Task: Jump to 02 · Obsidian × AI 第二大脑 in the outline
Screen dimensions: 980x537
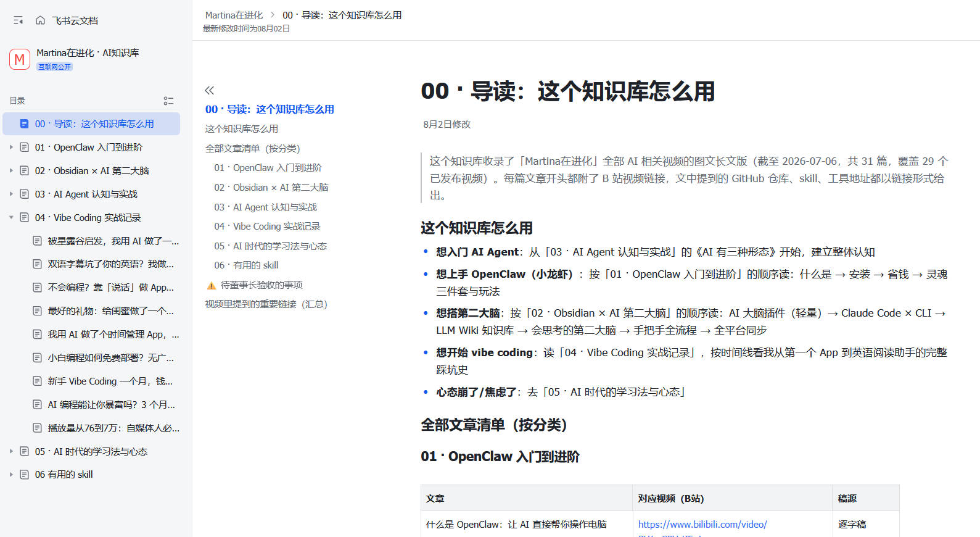Action: [x=271, y=188]
